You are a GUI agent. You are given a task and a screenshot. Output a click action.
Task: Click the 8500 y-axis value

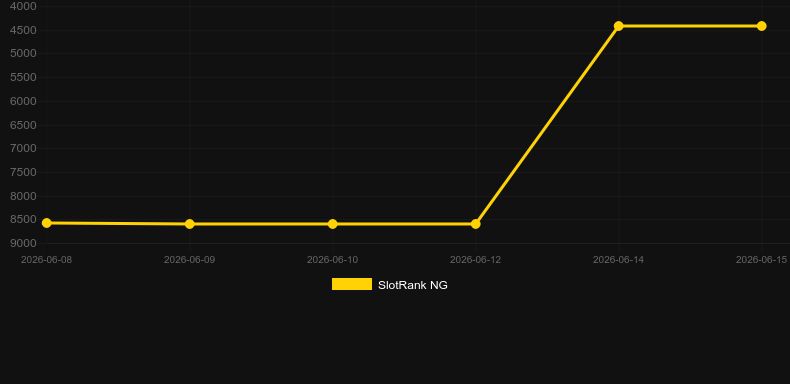pyautogui.click(x=23, y=220)
